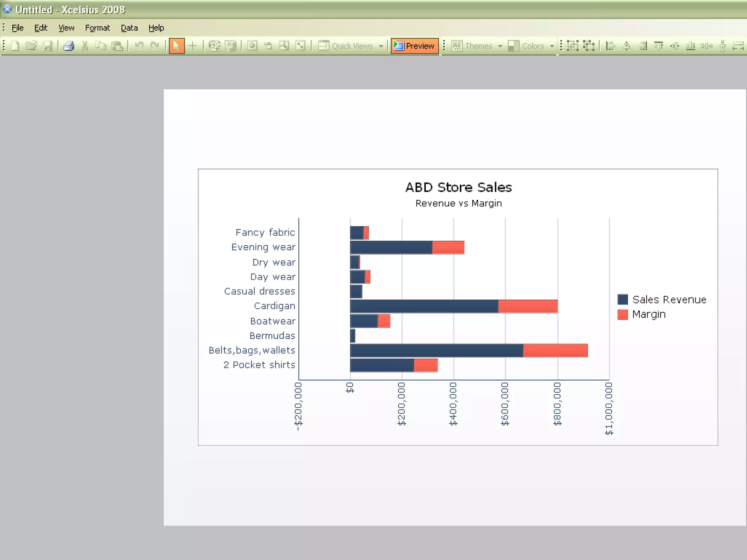Click the Make Same Width icon
The width and height of the screenshot is (747, 560).
pyautogui.click(x=738, y=46)
